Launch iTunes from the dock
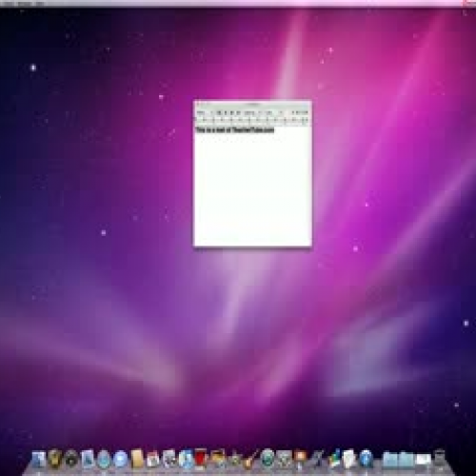Viewport: 476px width, 476px height. (187, 459)
